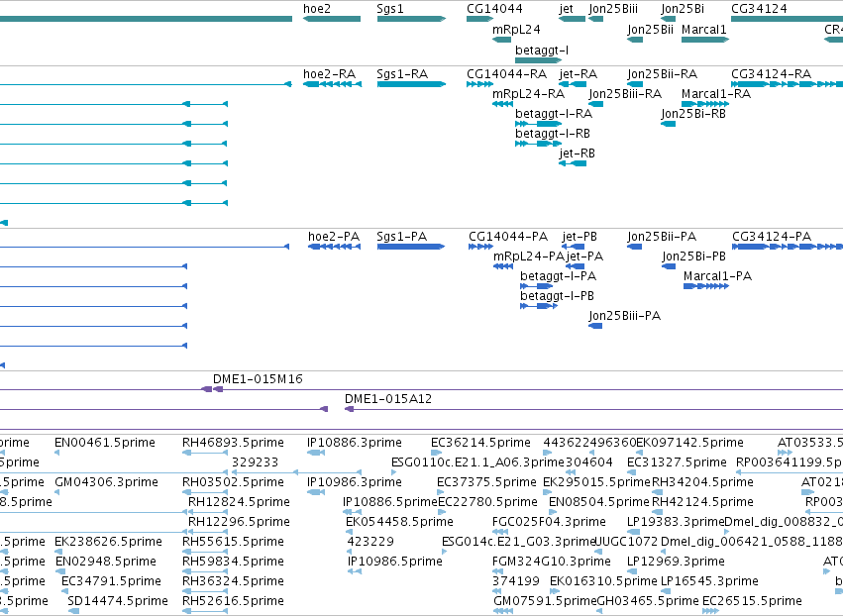Click the jet-PB protein label
This screenshot has height=616, width=843.
click(580, 237)
